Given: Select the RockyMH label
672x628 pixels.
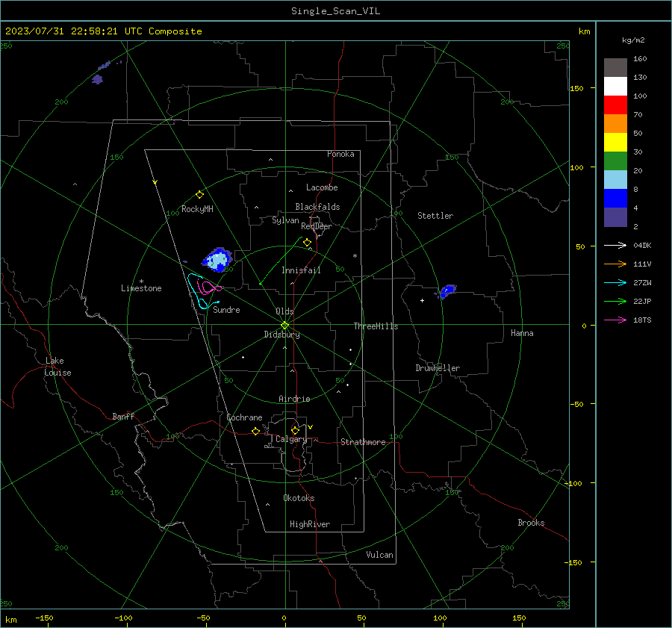Looking at the screenshot, I should (197, 209).
